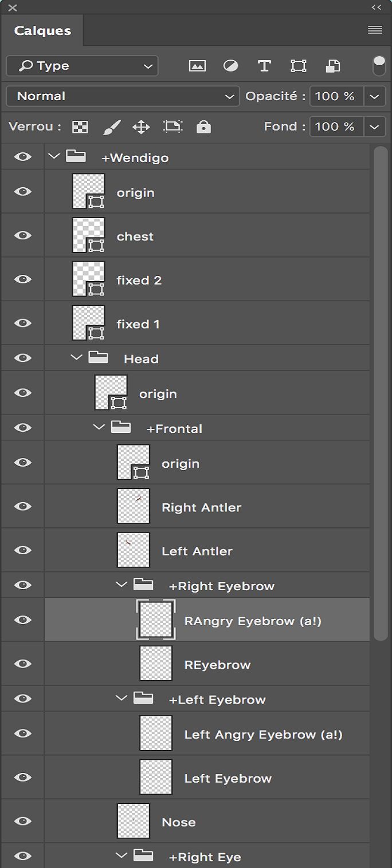
Task: Collapse the +Left Eyebrow group
Action: coord(121,699)
